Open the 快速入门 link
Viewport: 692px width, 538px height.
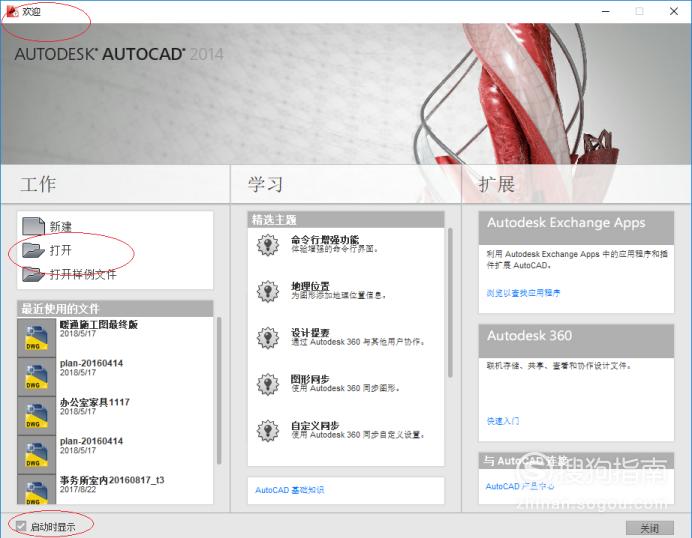click(503, 421)
